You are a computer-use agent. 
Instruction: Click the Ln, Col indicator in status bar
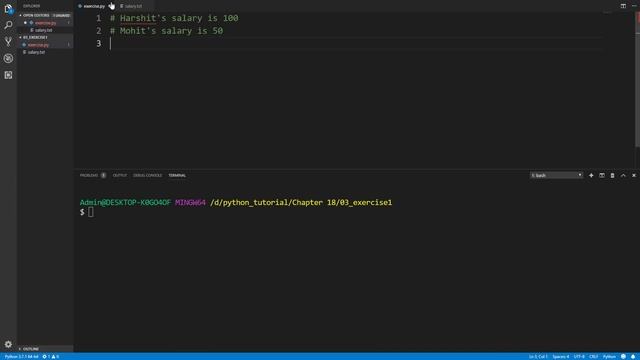coord(538,356)
